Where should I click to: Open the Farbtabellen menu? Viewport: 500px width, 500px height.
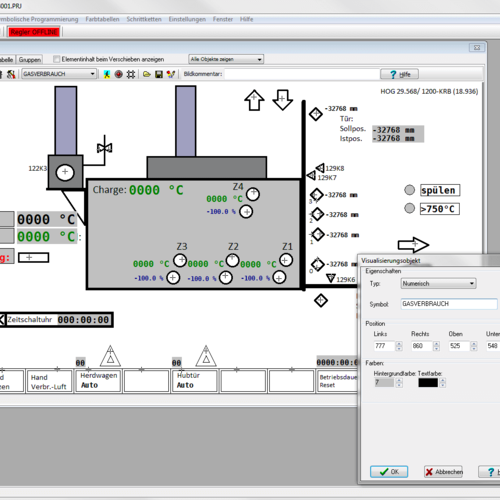pos(102,19)
